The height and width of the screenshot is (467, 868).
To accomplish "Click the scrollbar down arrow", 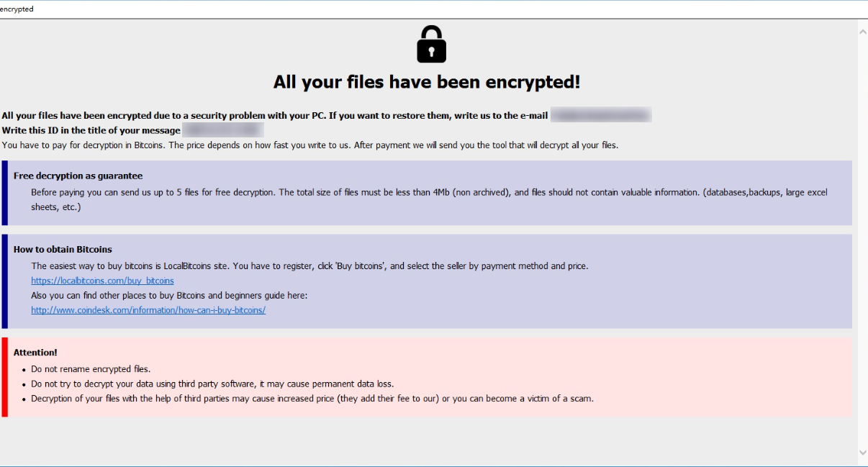I will tap(862, 453).
